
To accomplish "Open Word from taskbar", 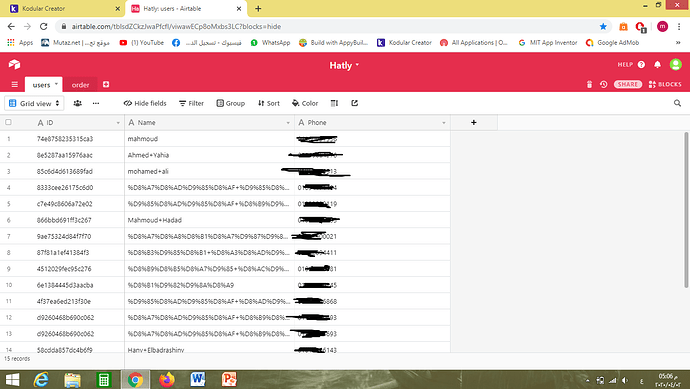I will click(198, 379).
